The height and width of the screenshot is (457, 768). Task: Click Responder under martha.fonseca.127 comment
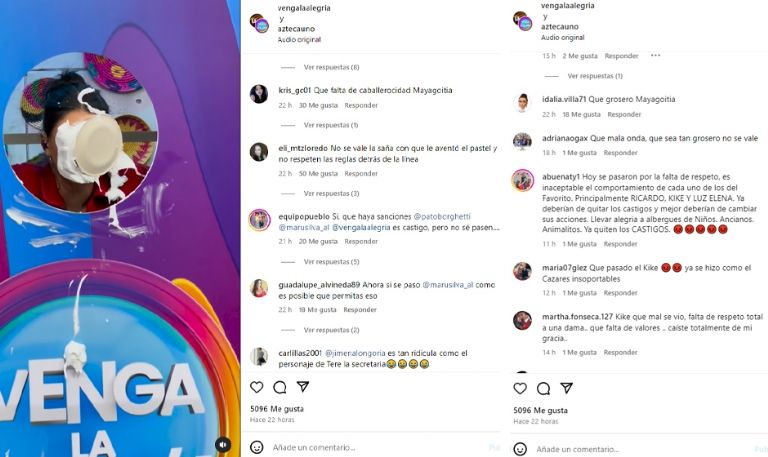[x=620, y=352]
